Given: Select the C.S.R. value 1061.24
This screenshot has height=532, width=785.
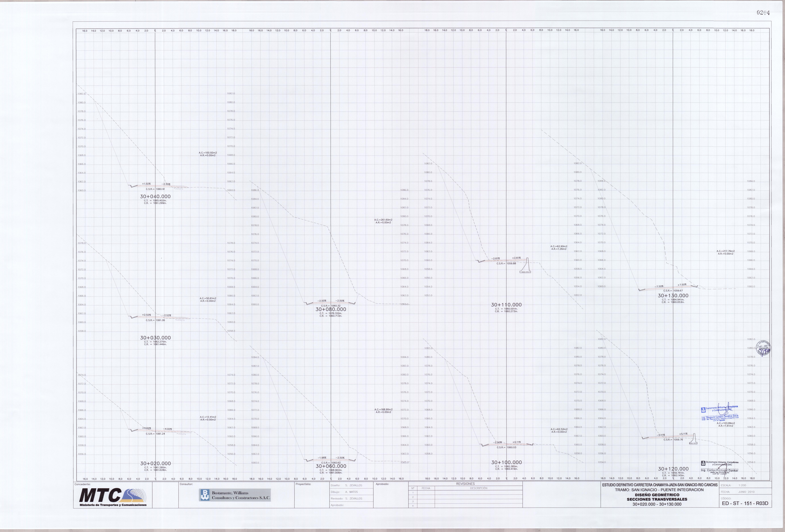Looking at the screenshot, I should pyautogui.click(x=160, y=434).
